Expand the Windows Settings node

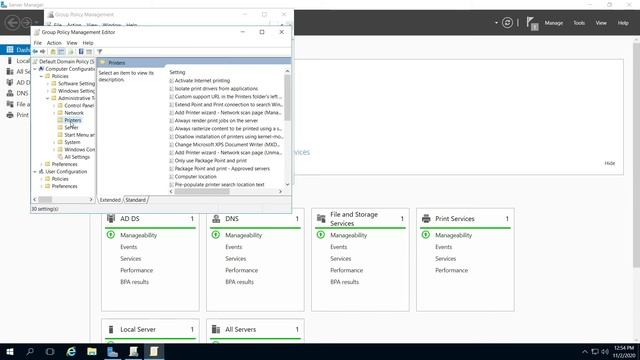click(x=48, y=91)
